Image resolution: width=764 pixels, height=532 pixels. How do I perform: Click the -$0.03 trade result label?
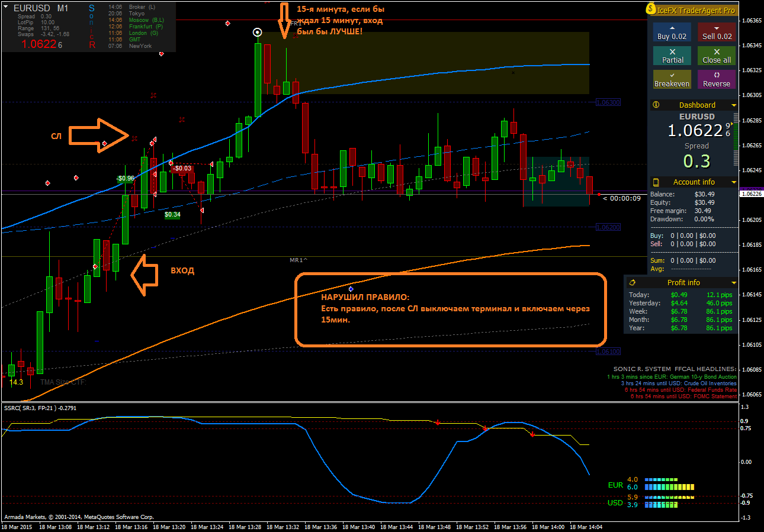tap(182, 169)
